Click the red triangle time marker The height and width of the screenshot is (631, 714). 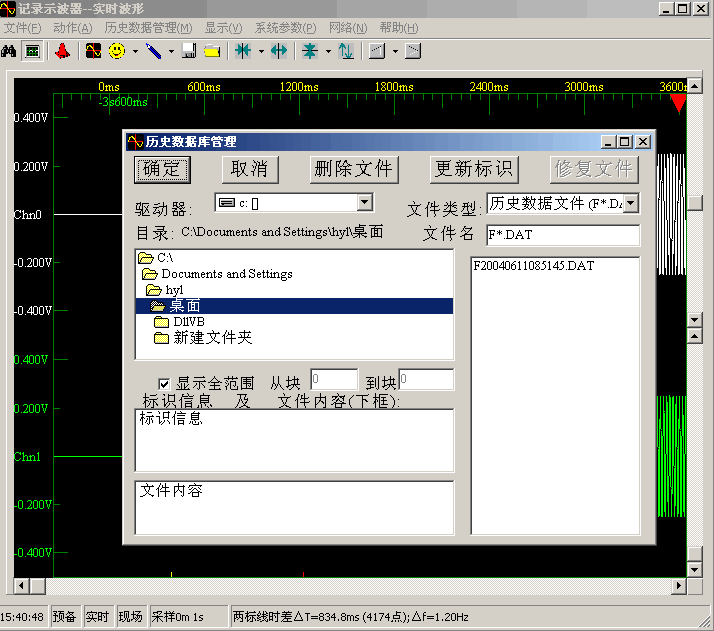coord(678,103)
